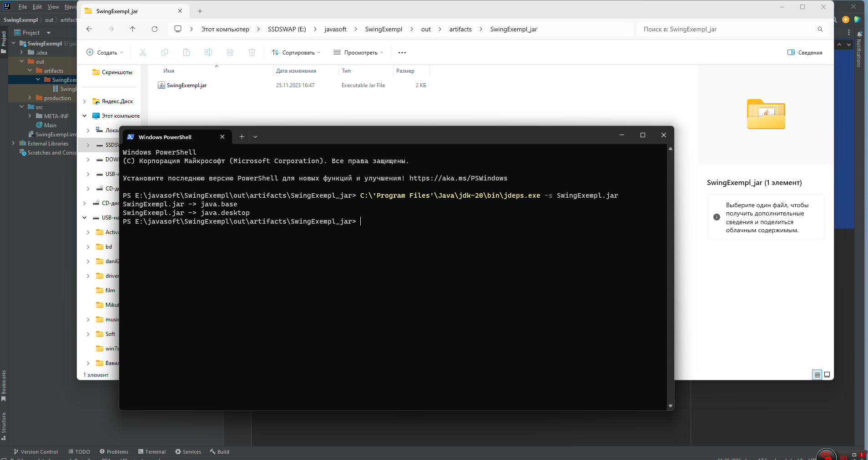Screen dimensions: 868x460
Task: Open the Создать dropdown
Action: pos(105,52)
